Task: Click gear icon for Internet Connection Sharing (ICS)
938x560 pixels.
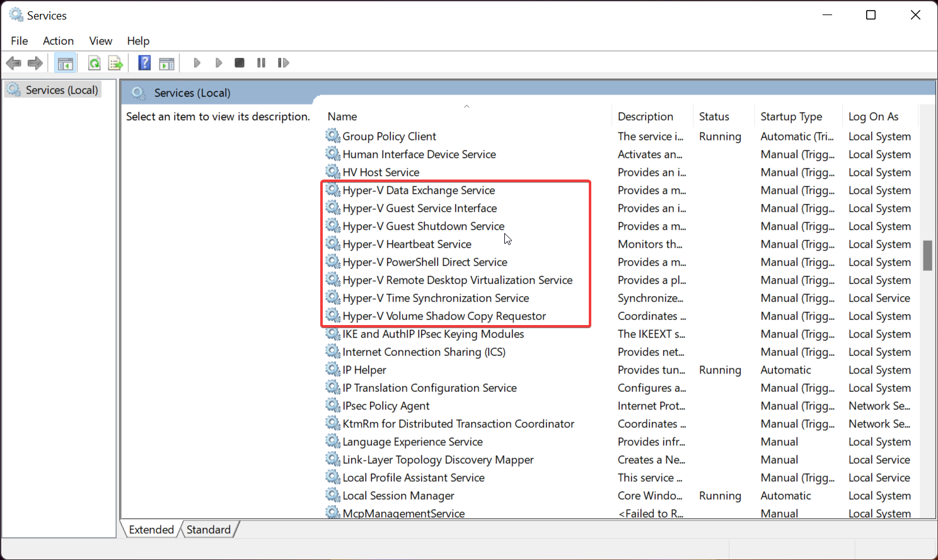Action: 333,351
